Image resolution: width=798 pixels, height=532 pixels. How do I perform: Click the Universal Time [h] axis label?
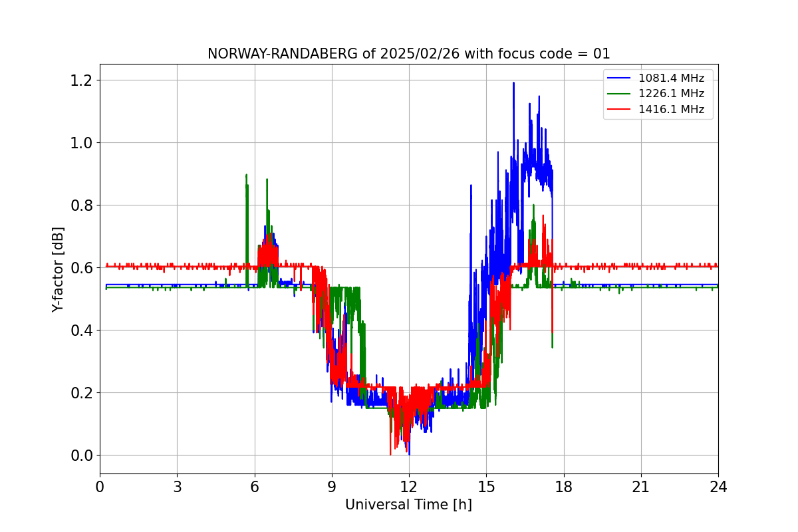408,505
